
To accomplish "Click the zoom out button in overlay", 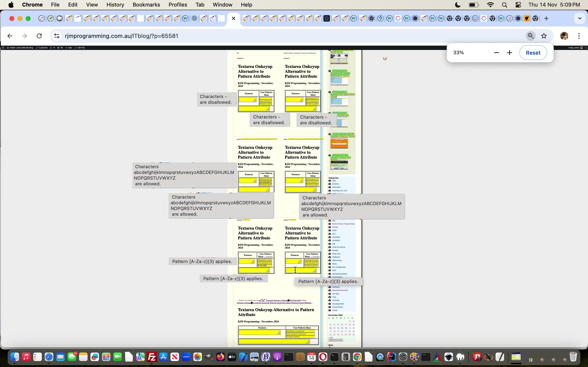I will click(x=496, y=52).
